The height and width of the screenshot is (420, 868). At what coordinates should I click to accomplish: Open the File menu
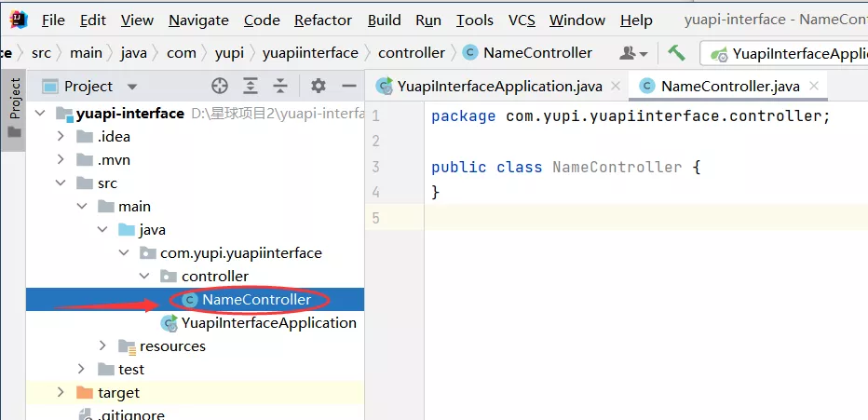(x=53, y=20)
